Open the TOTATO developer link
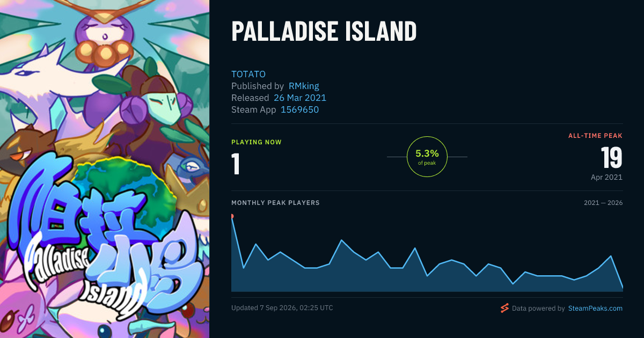 coord(248,74)
